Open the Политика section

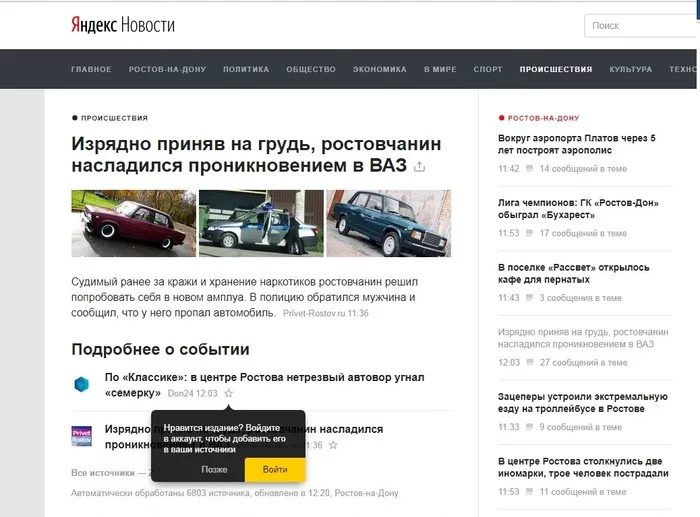tap(246, 69)
